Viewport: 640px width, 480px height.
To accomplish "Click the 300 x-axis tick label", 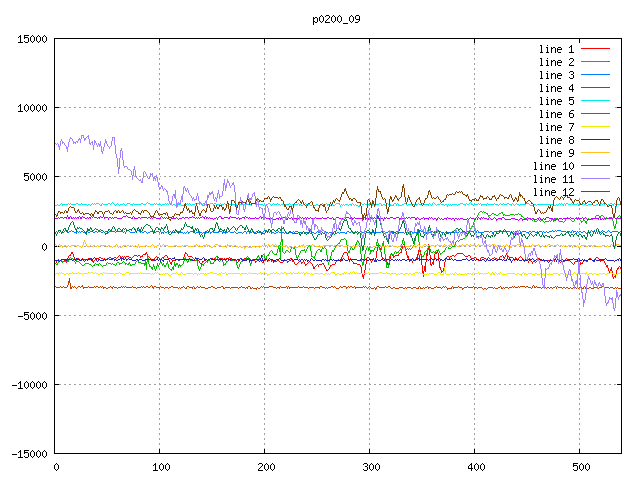I will click(x=370, y=466).
